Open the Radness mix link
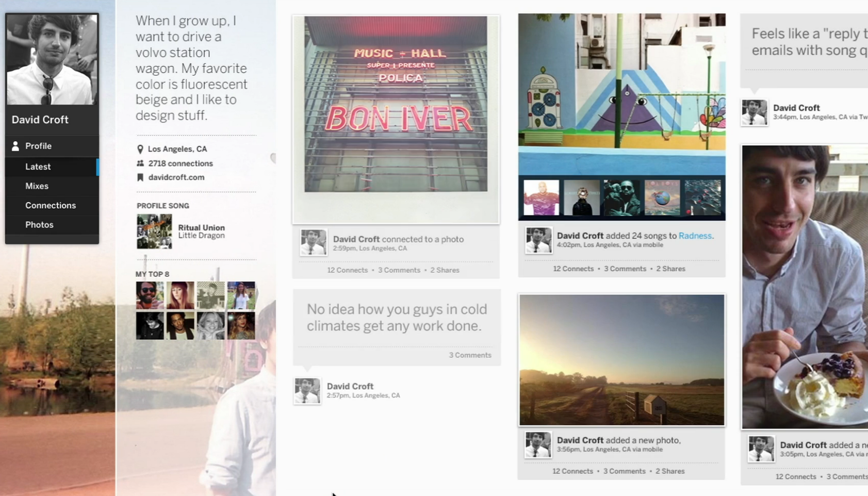The width and height of the screenshot is (868, 496). point(695,236)
